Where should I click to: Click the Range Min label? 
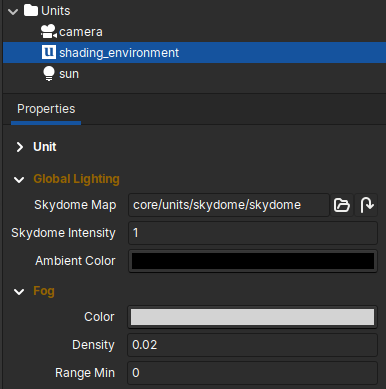coord(85,373)
